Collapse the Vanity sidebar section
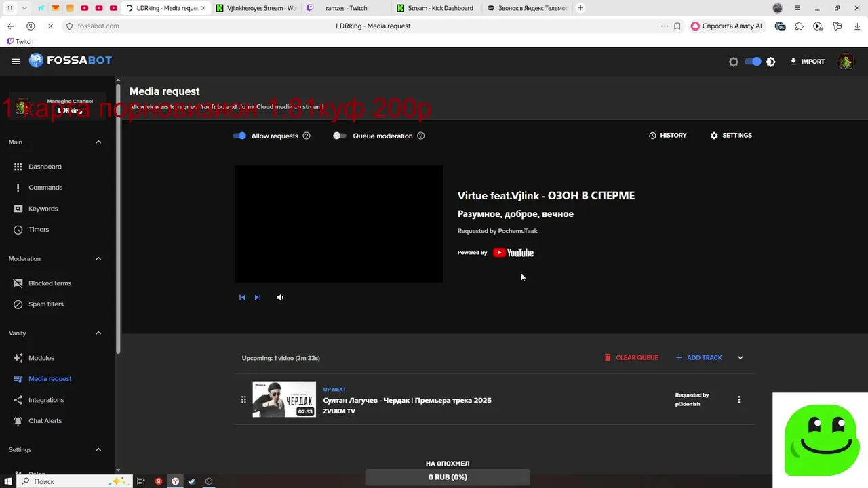 coord(98,333)
